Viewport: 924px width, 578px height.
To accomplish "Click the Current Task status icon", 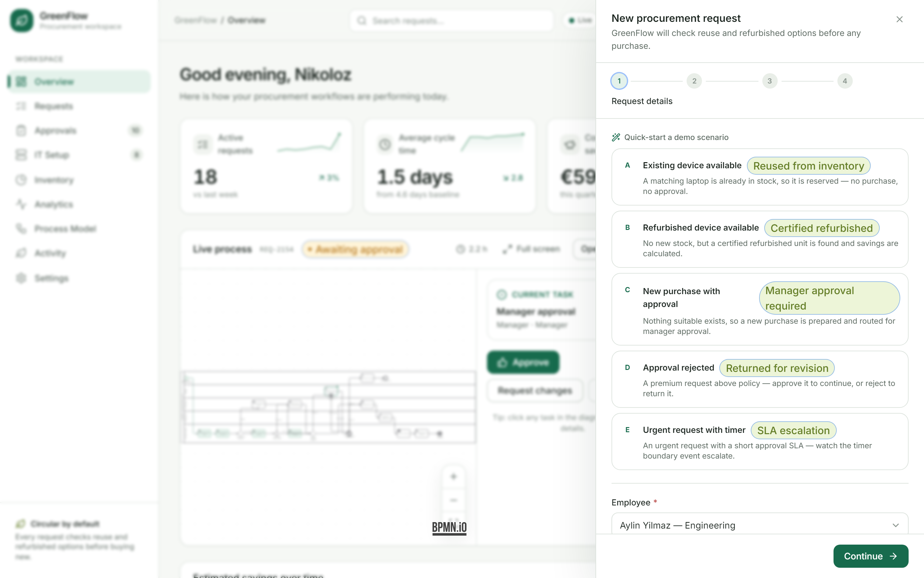I will [501, 294].
